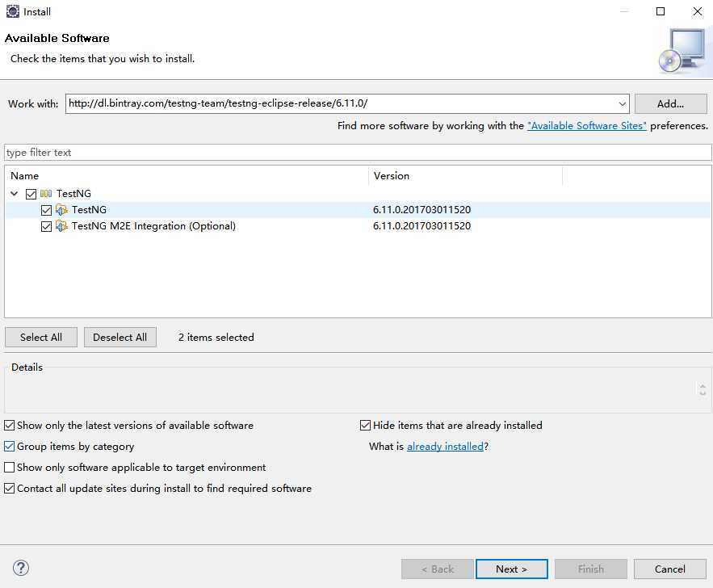Click Deselect All button
This screenshot has height=588, width=713.
click(x=120, y=338)
